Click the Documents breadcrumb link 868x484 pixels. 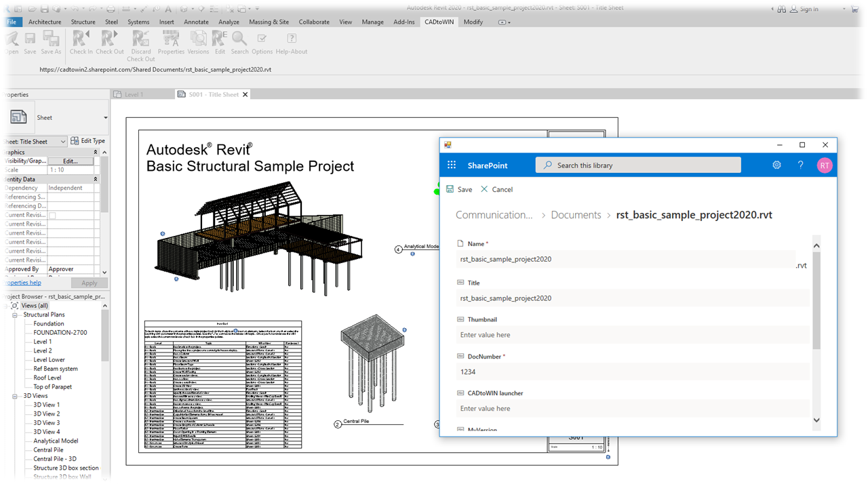576,215
